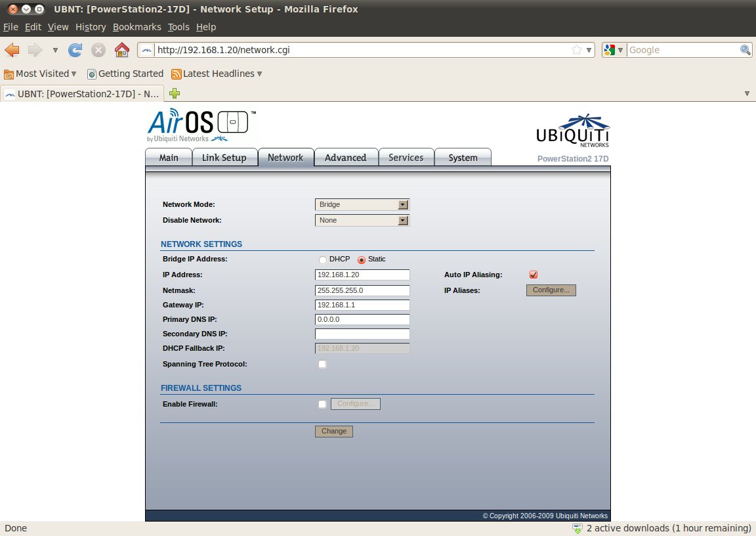Select the Network tab
The image size is (756, 536).
(285, 157)
